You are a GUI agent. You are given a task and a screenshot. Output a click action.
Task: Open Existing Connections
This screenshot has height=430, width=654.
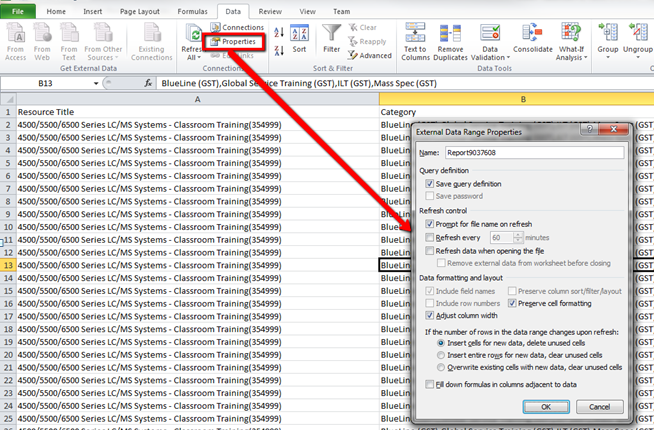[x=151, y=42]
